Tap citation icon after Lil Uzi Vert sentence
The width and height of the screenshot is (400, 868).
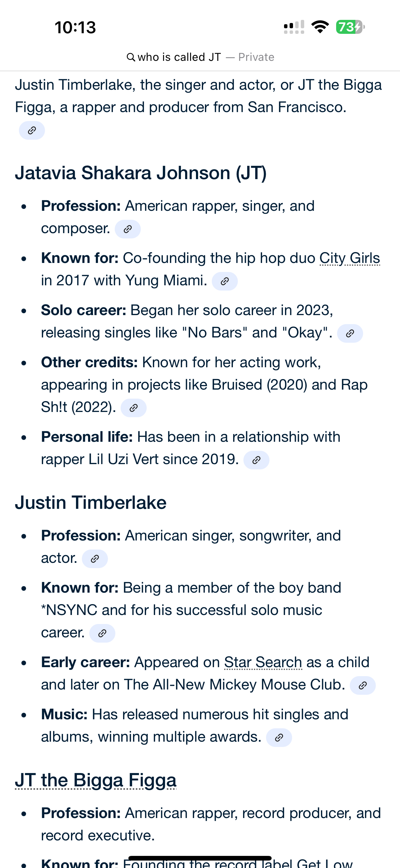(256, 460)
